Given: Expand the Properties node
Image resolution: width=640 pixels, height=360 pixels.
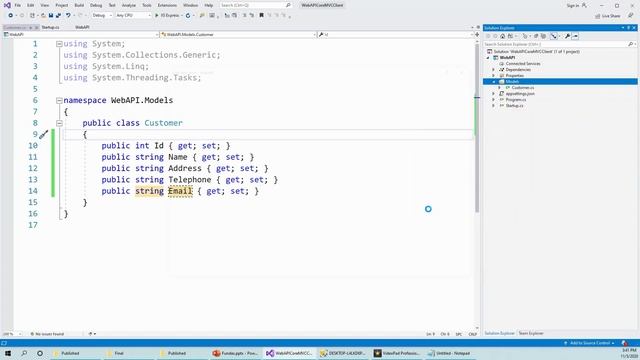Looking at the screenshot, I should tap(493, 76).
